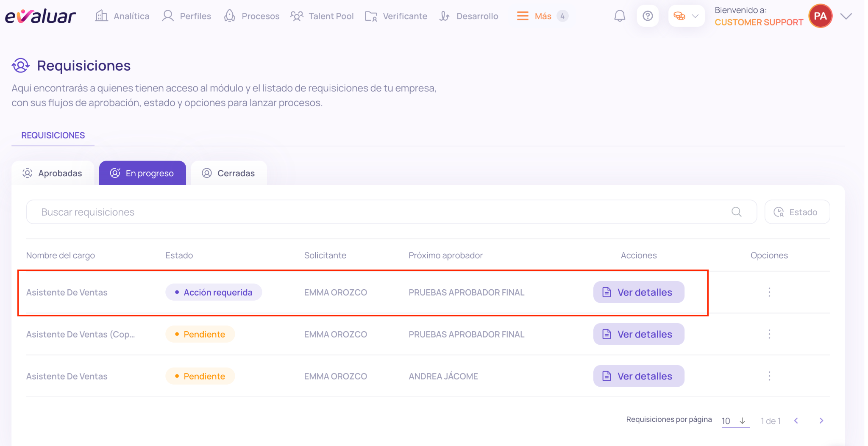The image size is (868, 446).
Task: Switch to the Cerradas tab
Action: click(x=229, y=173)
